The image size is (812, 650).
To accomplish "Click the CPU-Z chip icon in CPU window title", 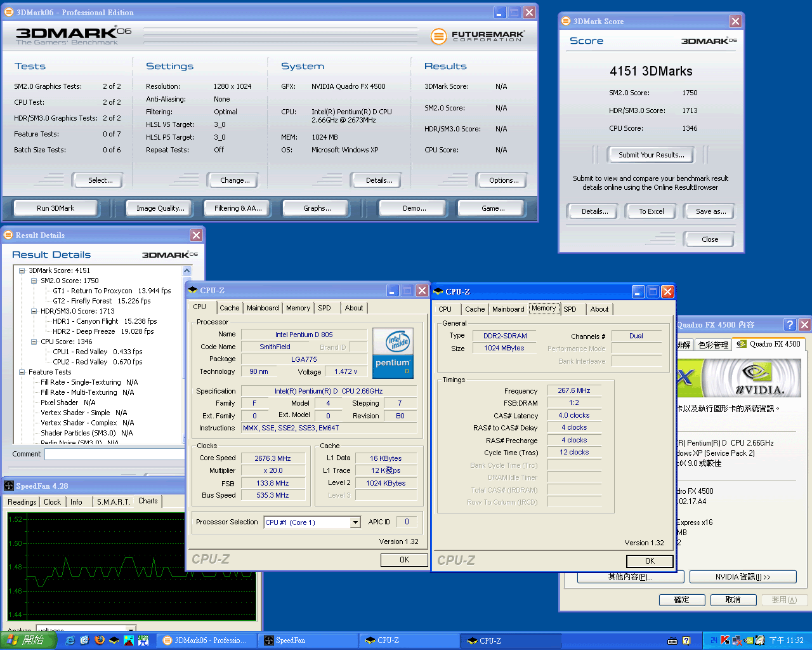I will (x=193, y=290).
